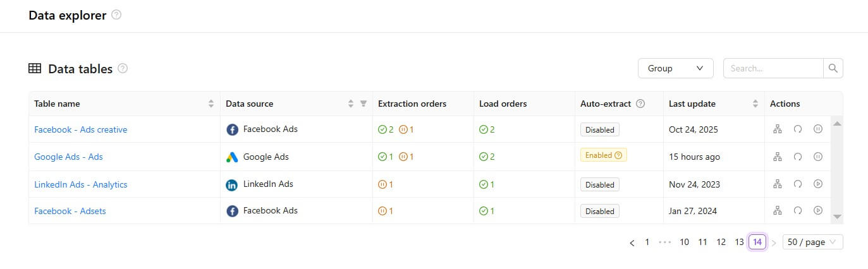Click the table search input field
The image size is (868, 269).
[773, 68]
